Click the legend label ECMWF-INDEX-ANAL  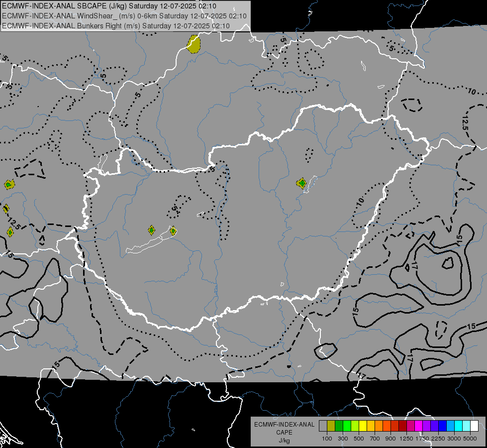[x=284, y=425]
